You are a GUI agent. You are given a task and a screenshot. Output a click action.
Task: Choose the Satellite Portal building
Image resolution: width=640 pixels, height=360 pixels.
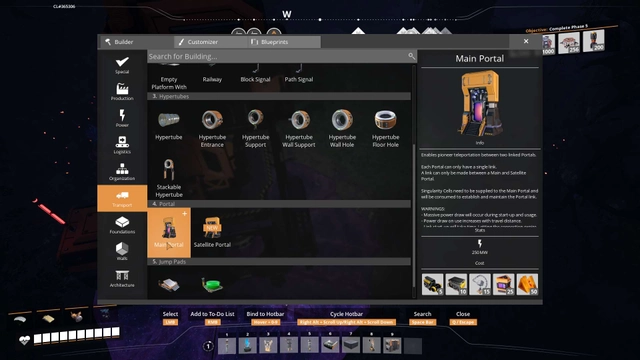(x=212, y=232)
